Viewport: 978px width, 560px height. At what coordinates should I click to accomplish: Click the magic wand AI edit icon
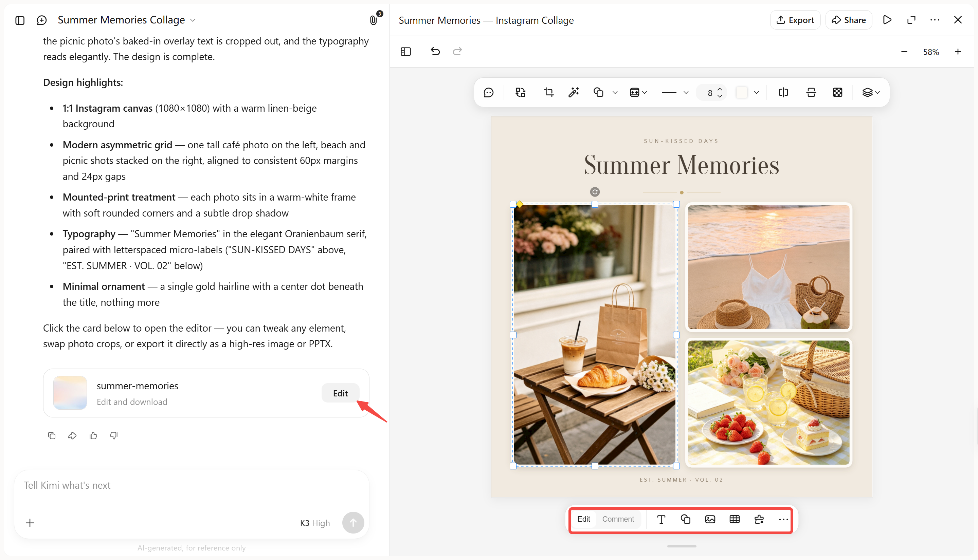(574, 92)
